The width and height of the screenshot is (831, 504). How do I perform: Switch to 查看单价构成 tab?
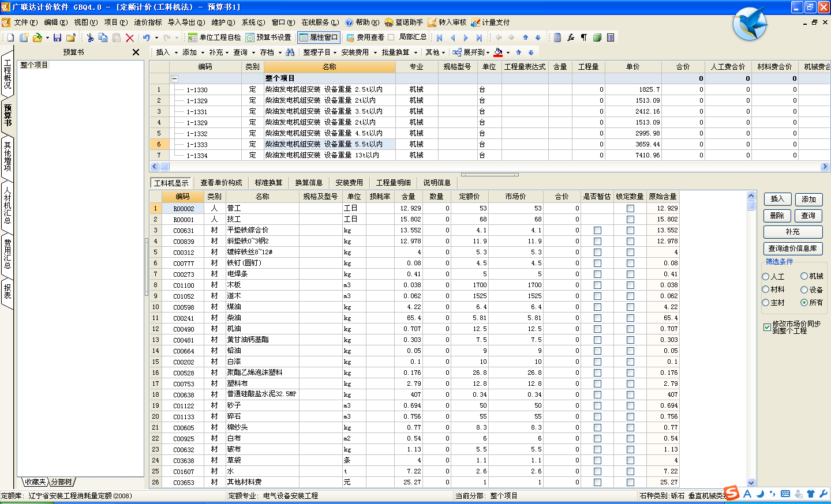pos(221,183)
